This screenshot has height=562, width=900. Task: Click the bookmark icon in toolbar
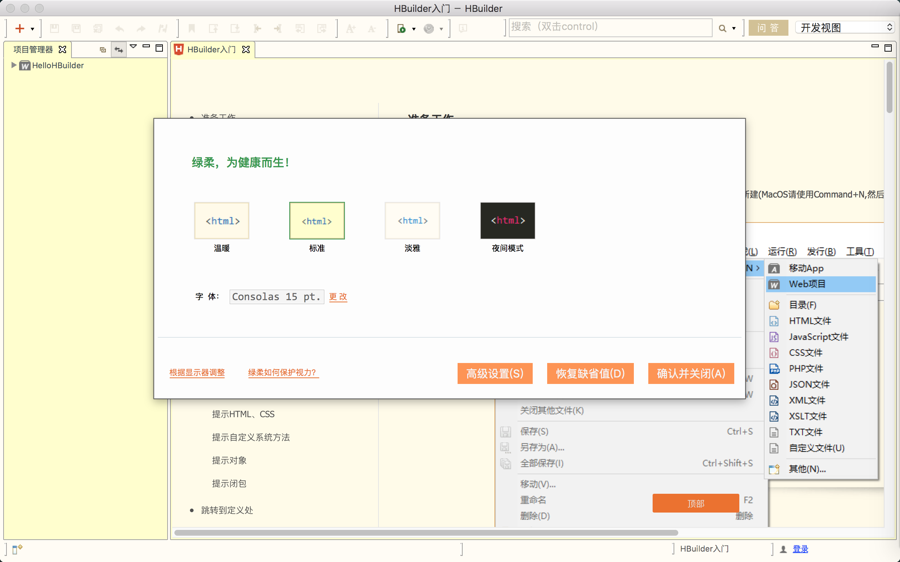pyautogui.click(x=192, y=28)
